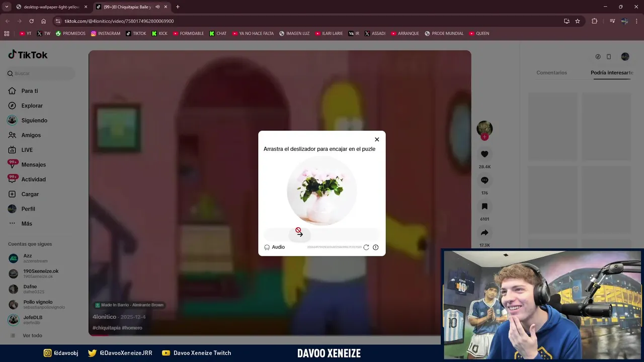Open get app phone icon
The width and height of the screenshot is (644, 362).
609,57
